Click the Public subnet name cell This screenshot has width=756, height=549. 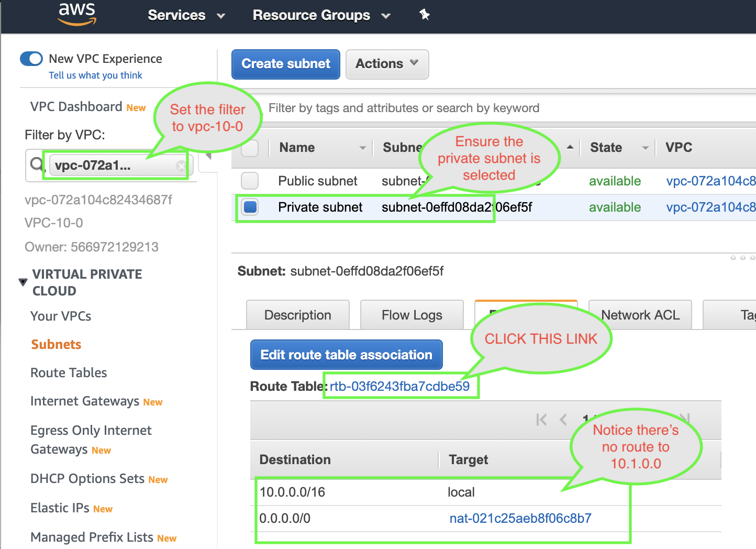pos(317,181)
